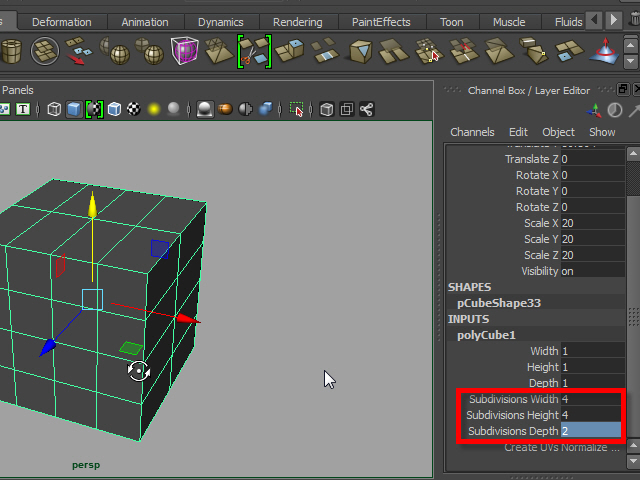Open the Panels menu in viewport
This screenshot has height=480, width=640.
coord(18,90)
